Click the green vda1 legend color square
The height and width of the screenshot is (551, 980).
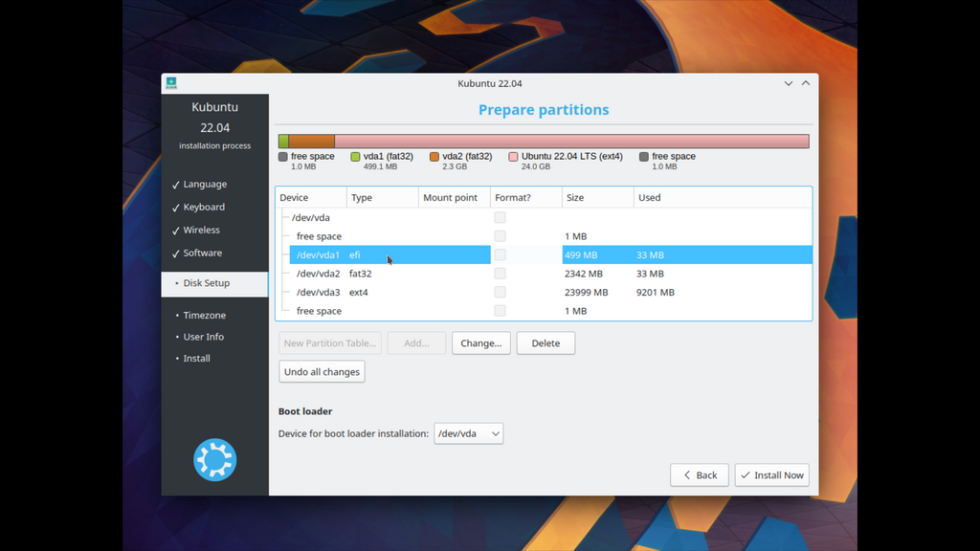tap(355, 157)
